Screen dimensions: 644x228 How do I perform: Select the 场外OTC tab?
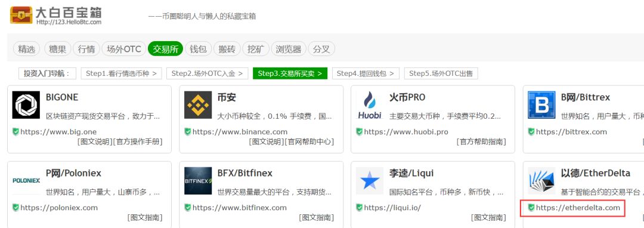[x=123, y=49]
